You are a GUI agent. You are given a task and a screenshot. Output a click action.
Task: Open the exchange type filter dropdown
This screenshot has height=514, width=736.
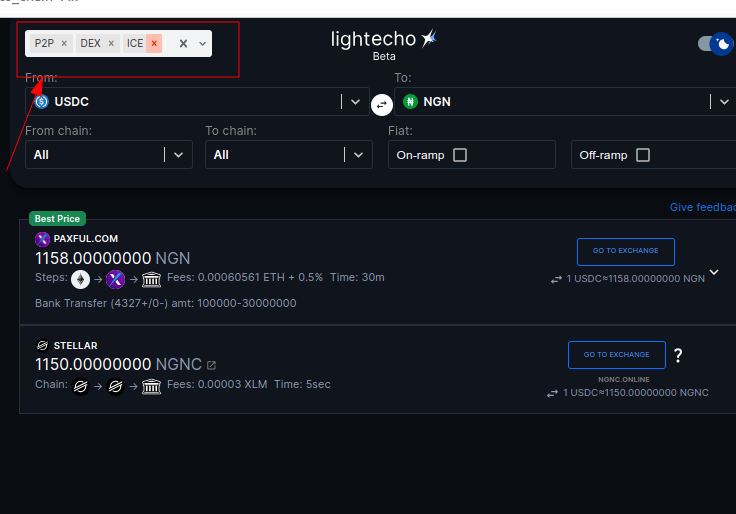tap(202, 43)
